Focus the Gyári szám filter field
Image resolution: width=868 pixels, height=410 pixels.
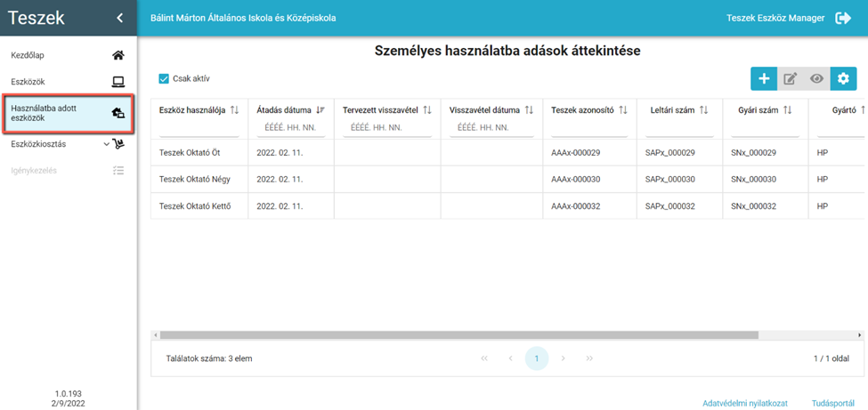pyautogui.click(x=765, y=128)
